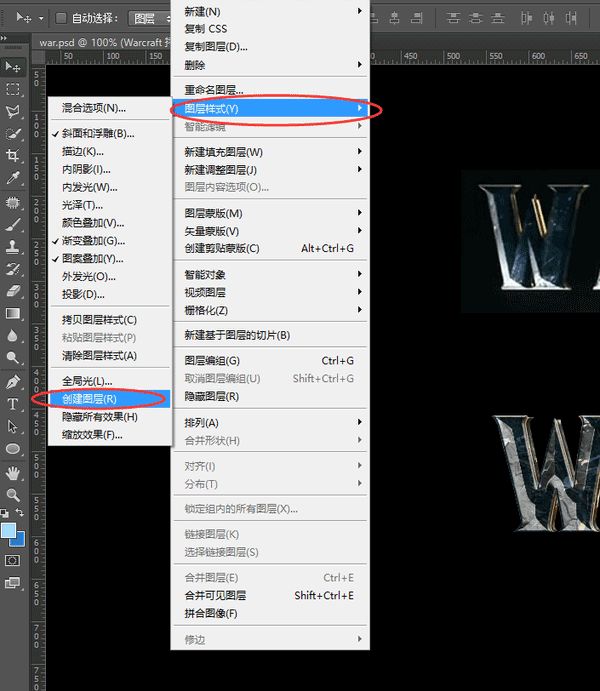
Task: Reset default foreground and background colors
Action: coord(4,513)
